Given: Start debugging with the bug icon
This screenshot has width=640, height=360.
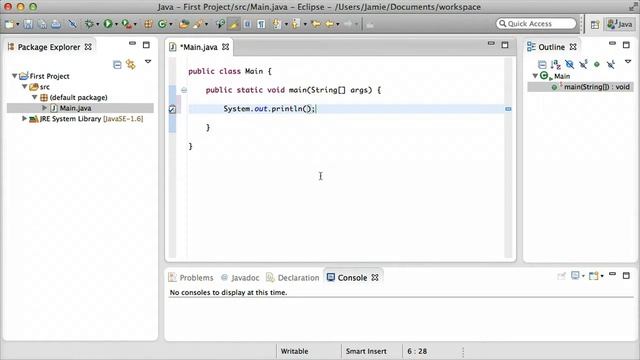Looking at the screenshot, I should pos(89,24).
